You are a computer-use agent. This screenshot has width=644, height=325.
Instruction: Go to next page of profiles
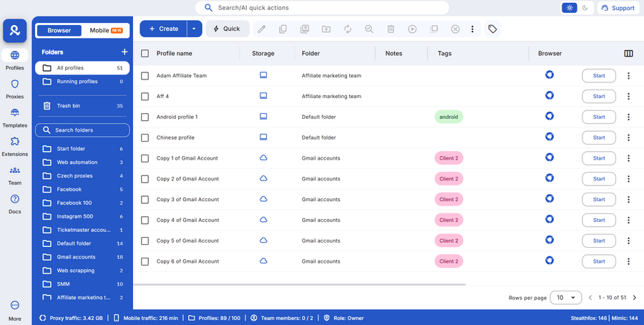click(634, 297)
